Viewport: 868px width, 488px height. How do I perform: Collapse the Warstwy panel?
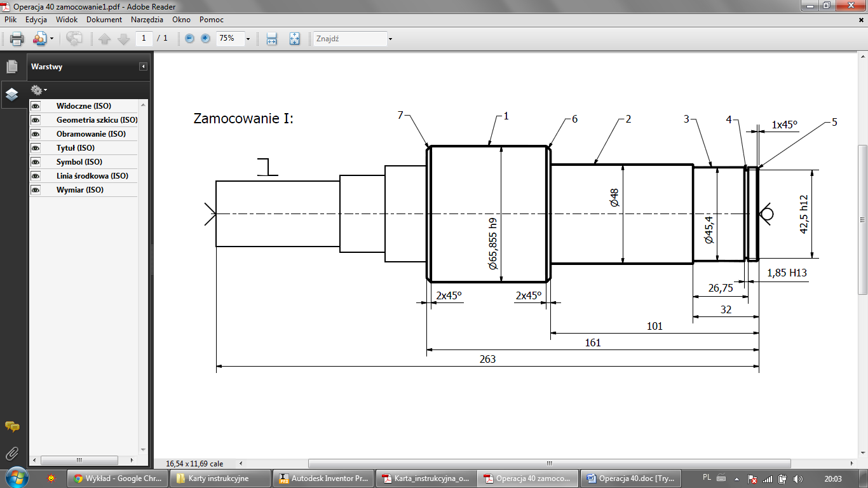click(x=144, y=67)
